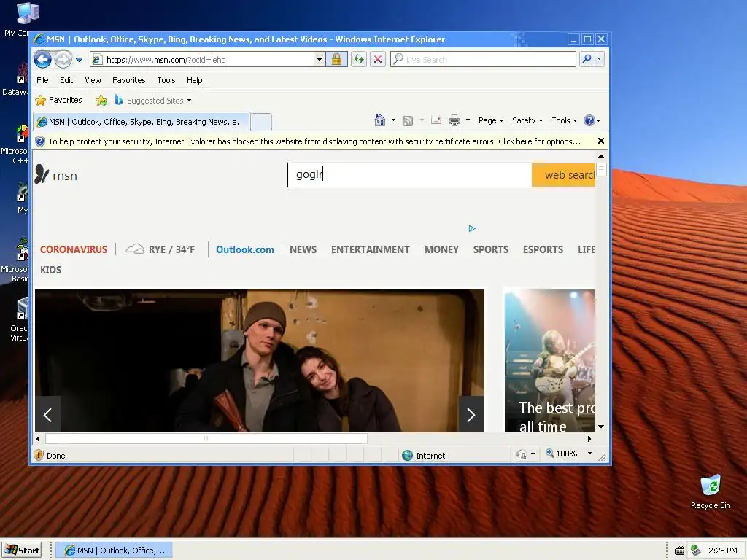
Task: Open the recent pages dropdown arrow
Action: [x=79, y=60]
